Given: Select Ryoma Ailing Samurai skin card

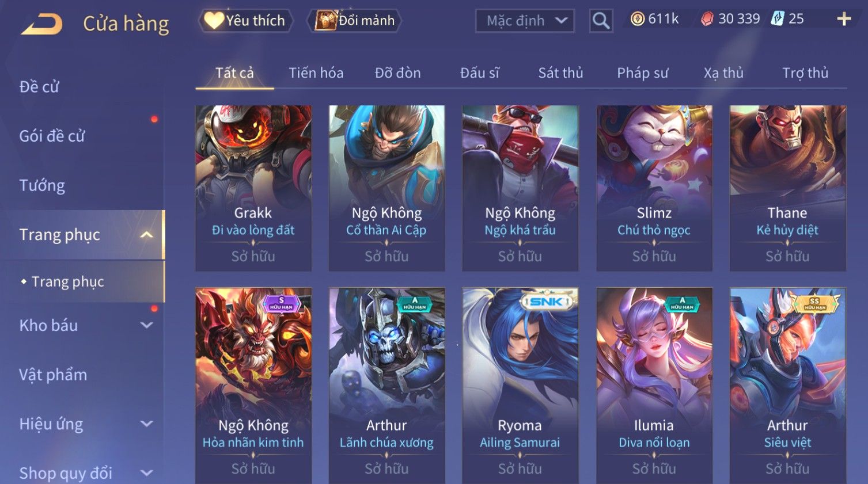Looking at the screenshot, I should (x=520, y=386).
